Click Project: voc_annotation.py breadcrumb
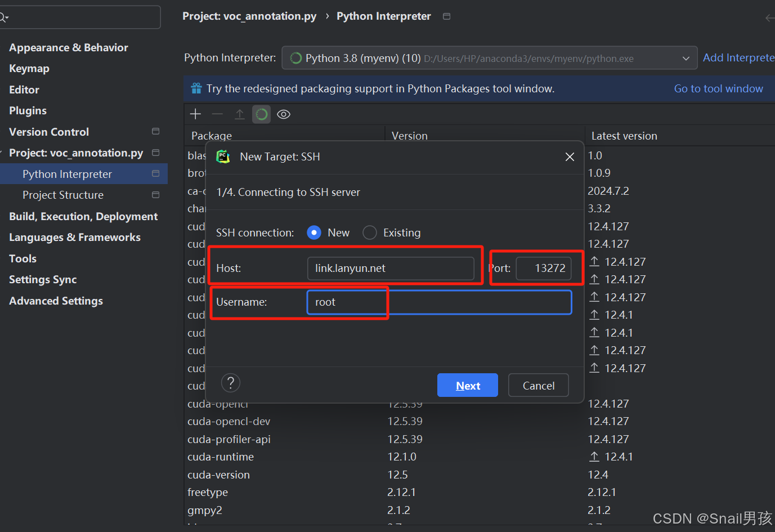Screen dimensions: 775x532 point(249,16)
